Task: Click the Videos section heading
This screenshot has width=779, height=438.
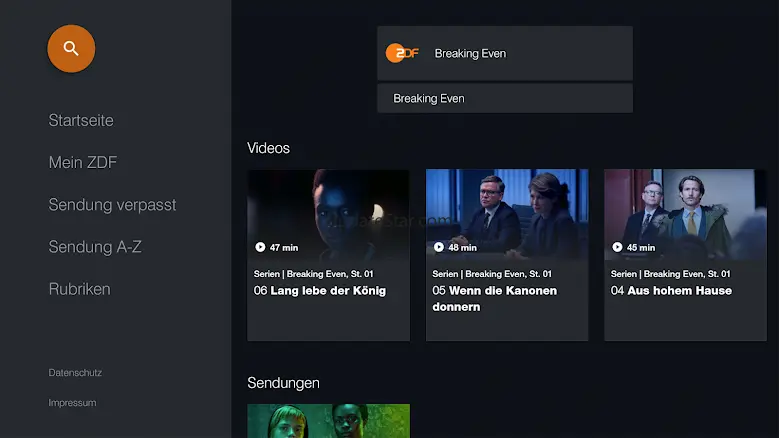Action: coord(268,148)
